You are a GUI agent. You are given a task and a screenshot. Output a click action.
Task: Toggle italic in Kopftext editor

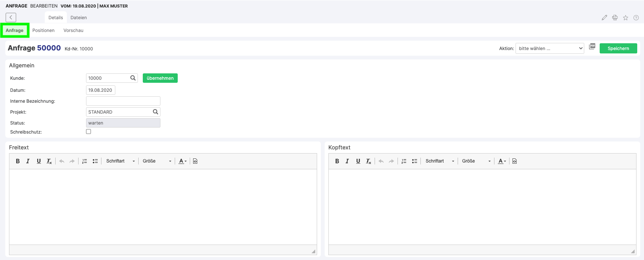coord(347,161)
